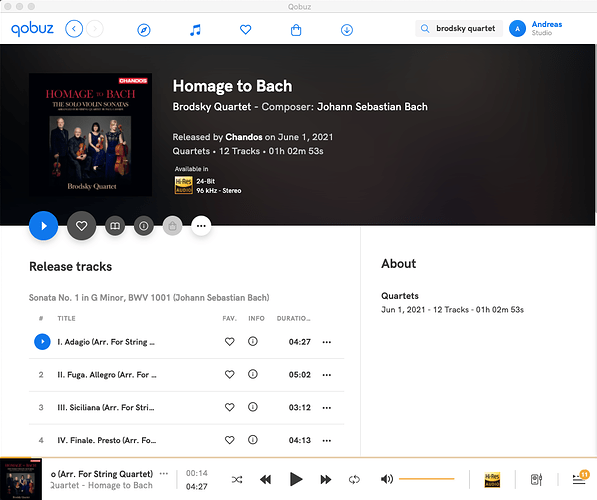Show info for I. Adagio
The width and height of the screenshot is (597, 500).
[x=253, y=341]
